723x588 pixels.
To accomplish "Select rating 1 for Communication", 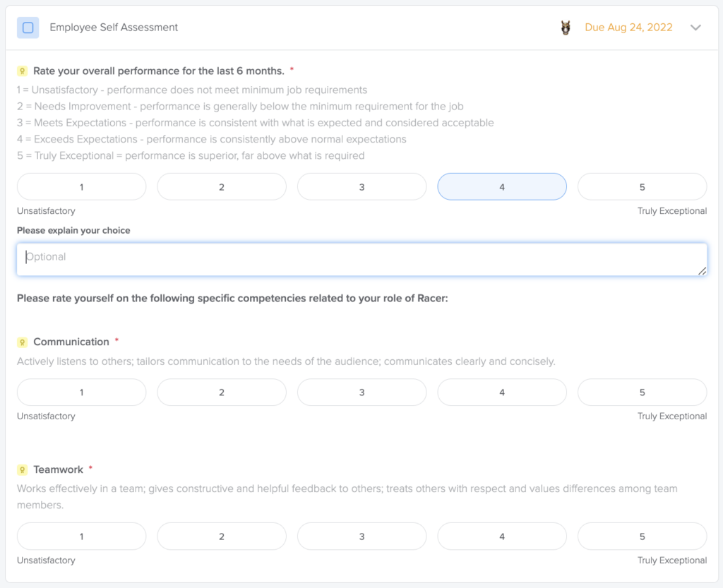I will coord(81,392).
